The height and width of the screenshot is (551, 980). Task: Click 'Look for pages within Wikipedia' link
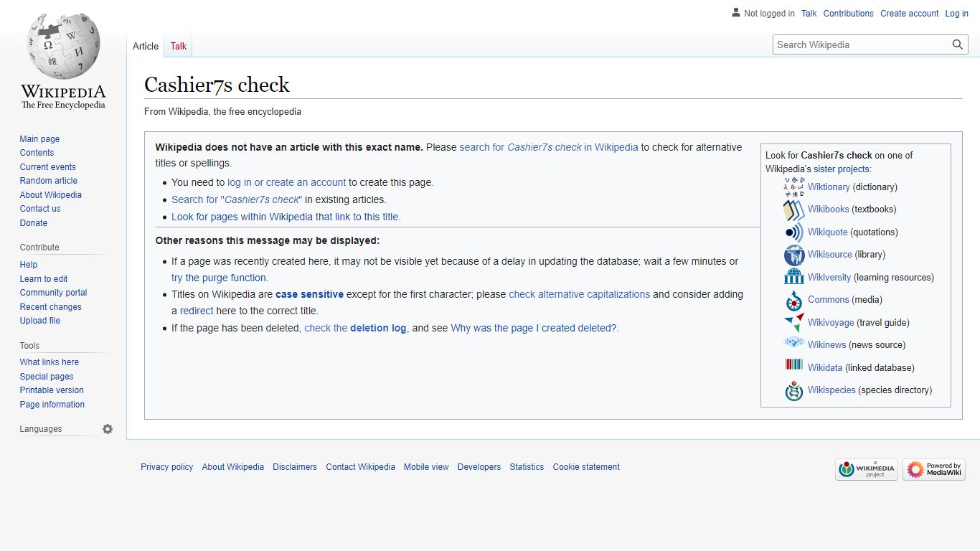[x=286, y=217]
